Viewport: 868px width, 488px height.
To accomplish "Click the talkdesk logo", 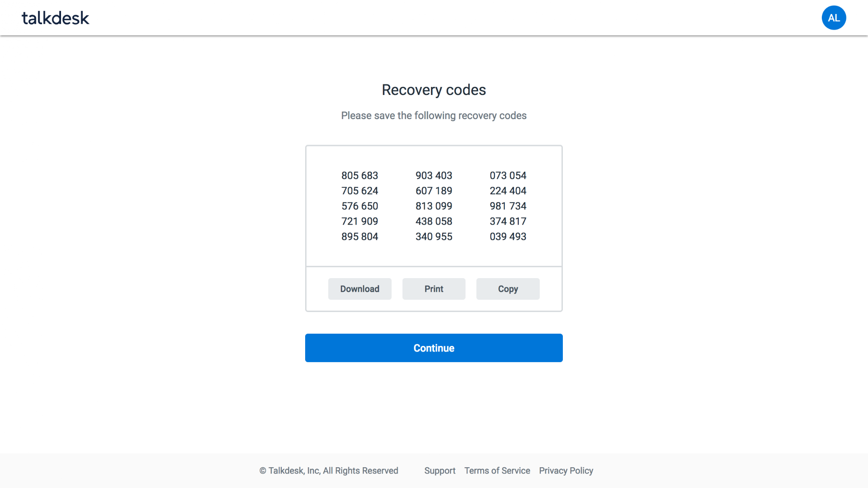I will pos(56,18).
